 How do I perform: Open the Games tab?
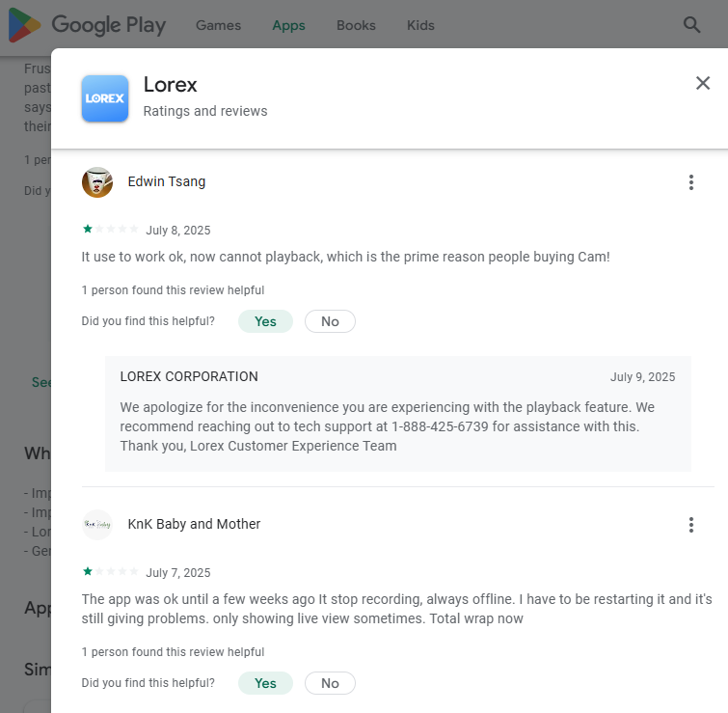(218, 25)
